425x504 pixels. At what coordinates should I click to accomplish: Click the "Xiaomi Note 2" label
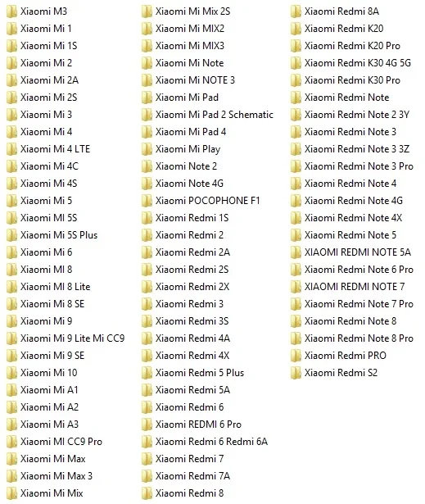tap(187, 166)
